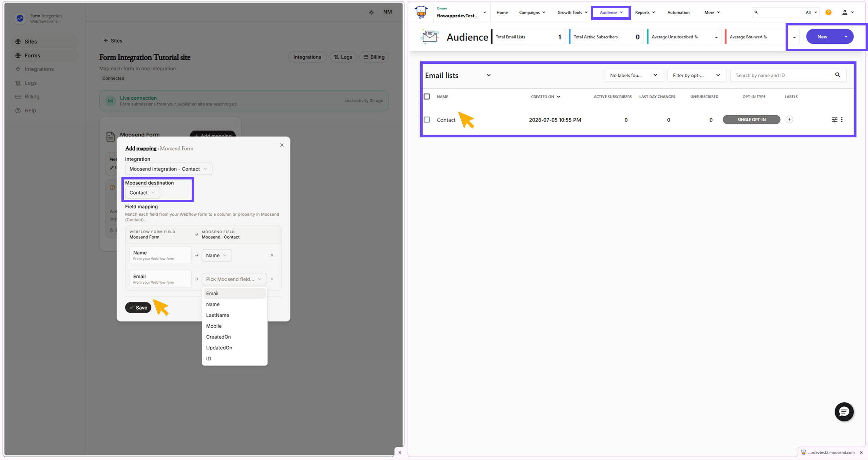Choose CreatedOn in the field dropdown list
Screen dimensions: 868x460
pos(234,337)
